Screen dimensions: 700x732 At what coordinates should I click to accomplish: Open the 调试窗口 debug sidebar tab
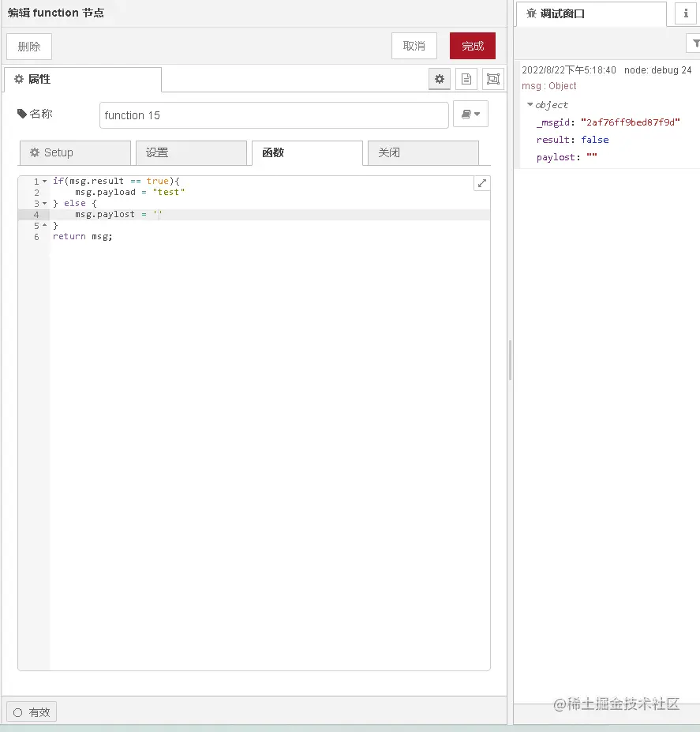coord(591,14)
